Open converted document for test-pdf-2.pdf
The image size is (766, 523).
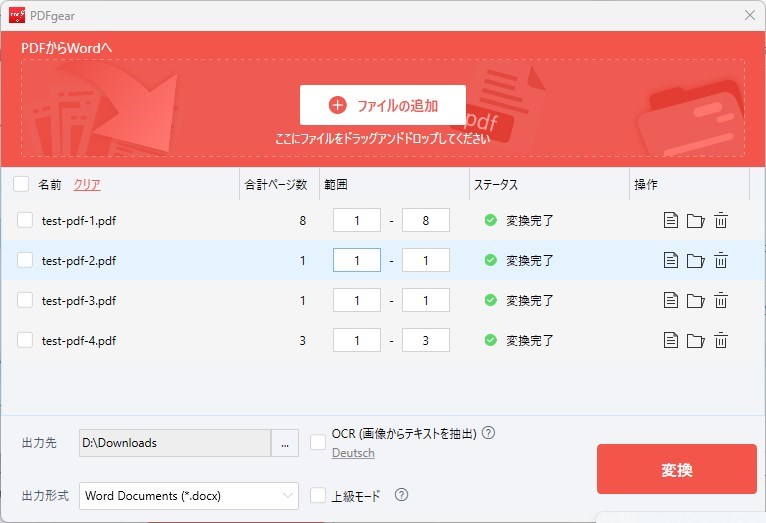point(671,260)
